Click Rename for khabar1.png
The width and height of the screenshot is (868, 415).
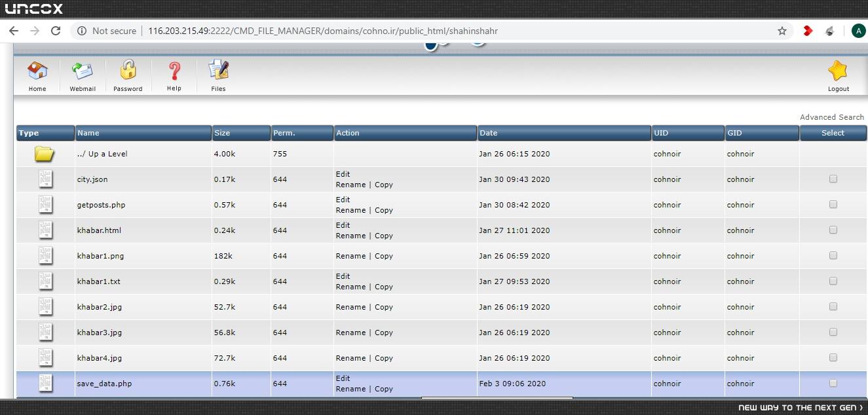click(350, 256)
